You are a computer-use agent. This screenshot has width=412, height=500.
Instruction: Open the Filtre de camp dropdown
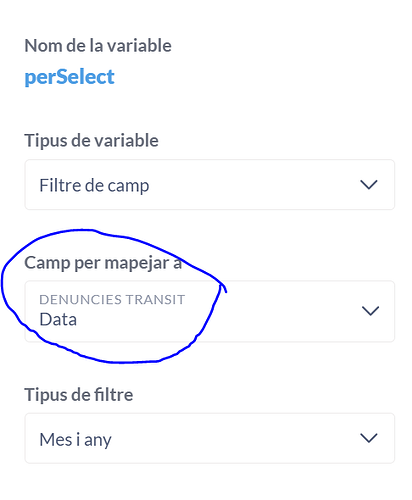(210, 185)
